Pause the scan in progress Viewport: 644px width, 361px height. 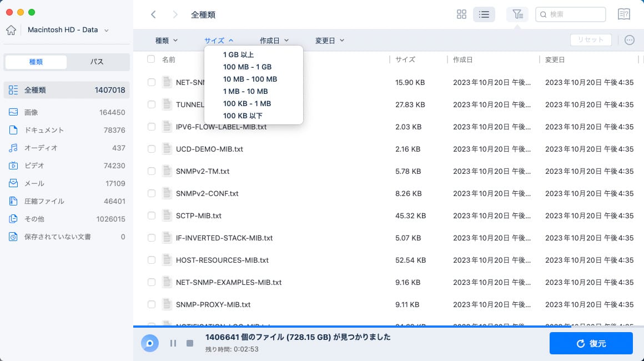point(173,343)
